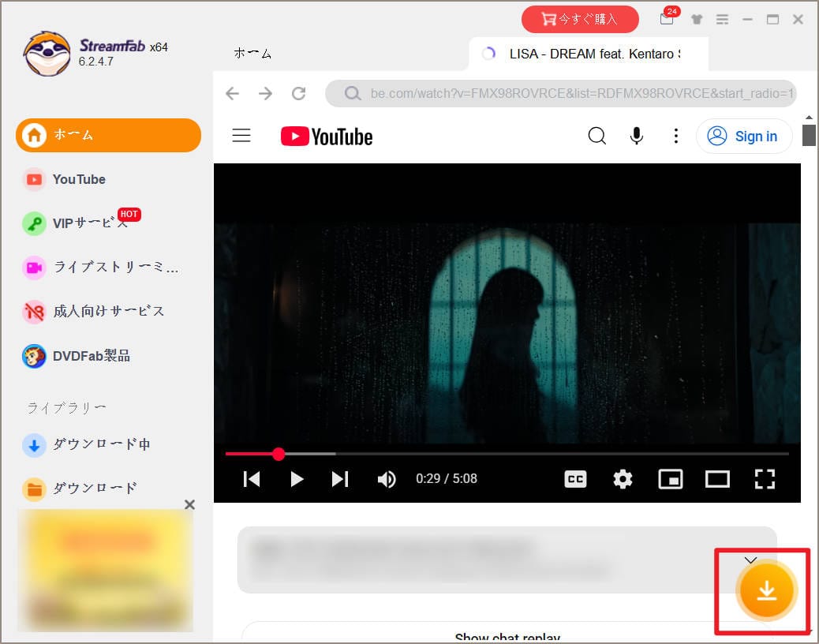The image size is (819, 644).
Task: Select the LISA - DREAM feat. Kentaro tab
Action: 589,54
